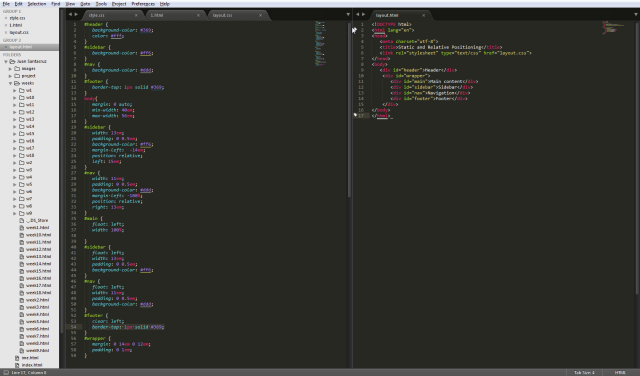Viewport: 640px width, 376px height.
Task: Expand the w18 folder arrow
Action: (x=15, y=156)
